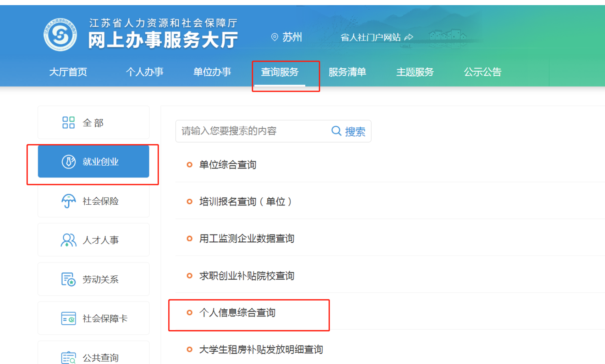This screenshot has width=605, height=364.
Task: Open the 服务清单 tab
Action: pyautogui.click(x=347, y=72)
